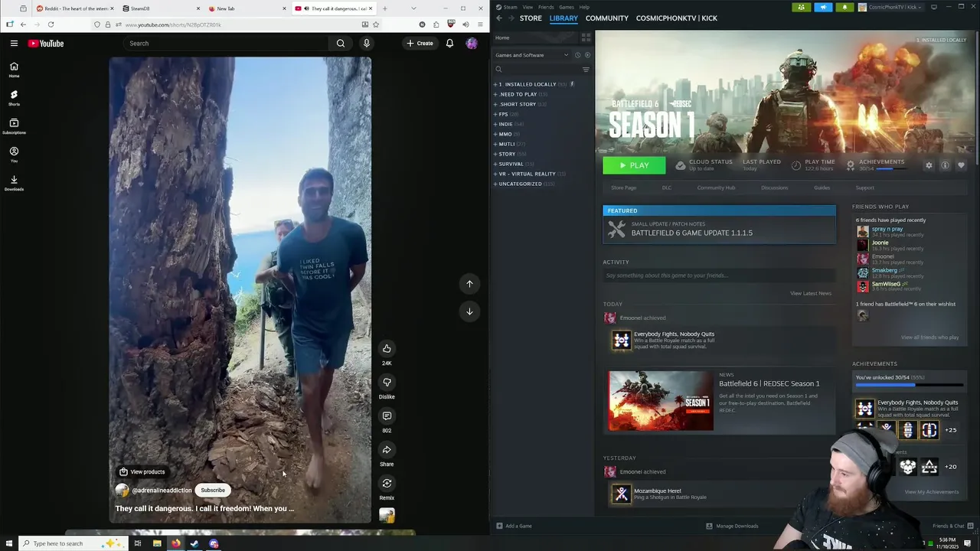Image resolution: width=980 pixels, height=551 pixels.
Task: Bookmark this page with the star icon
Action: (376, 24)
